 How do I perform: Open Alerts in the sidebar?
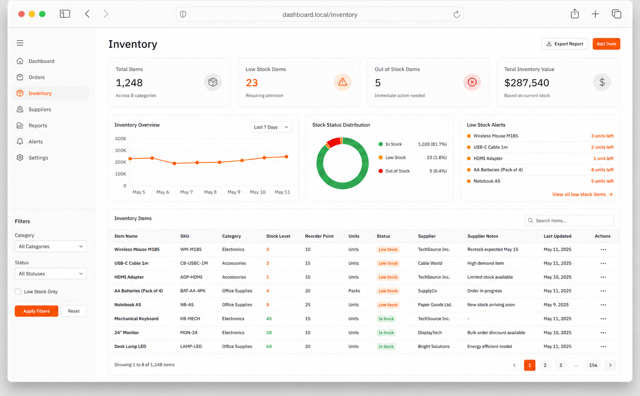click(36, 142)
